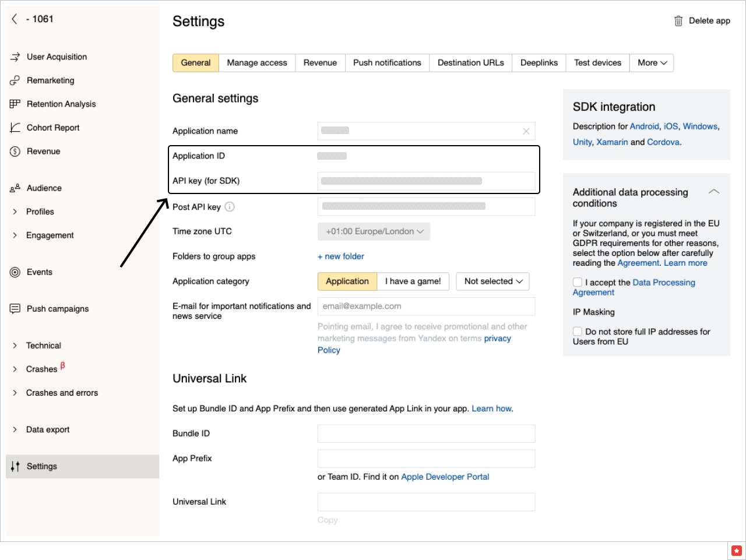Open the Apple Developer Portal link

(x=445, y=477)
